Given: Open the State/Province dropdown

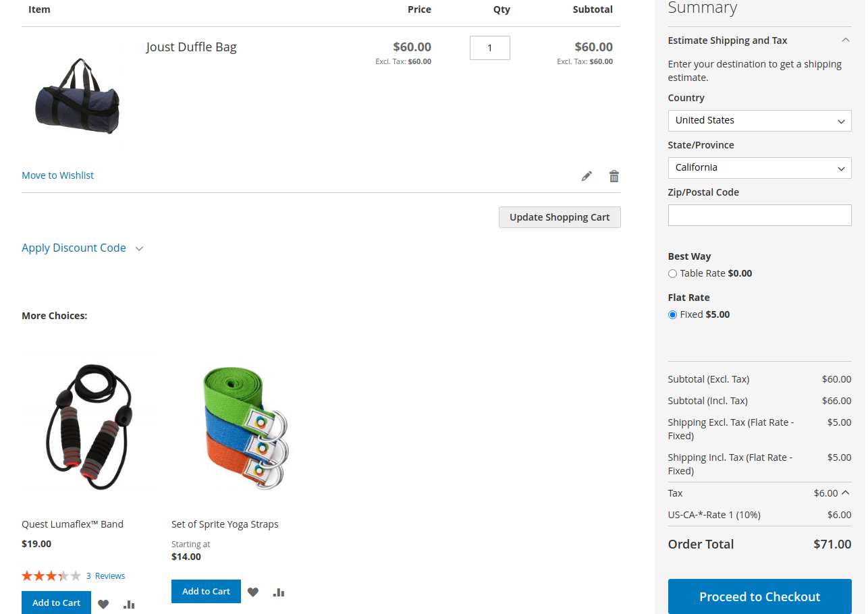Looking at the screenshot, I should point(759,167).
